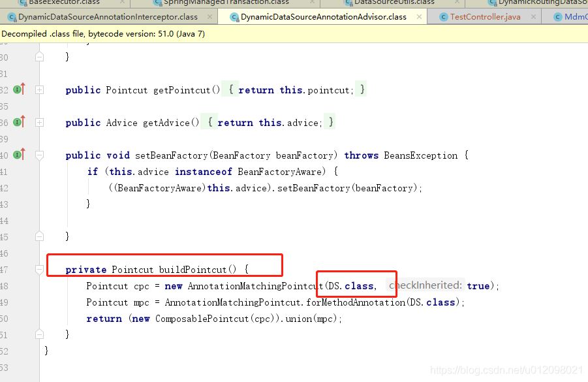This screenshot has height=382, width=588.
Task: Collapse setBeanFactory method fold marker
Action: point(39,155)
